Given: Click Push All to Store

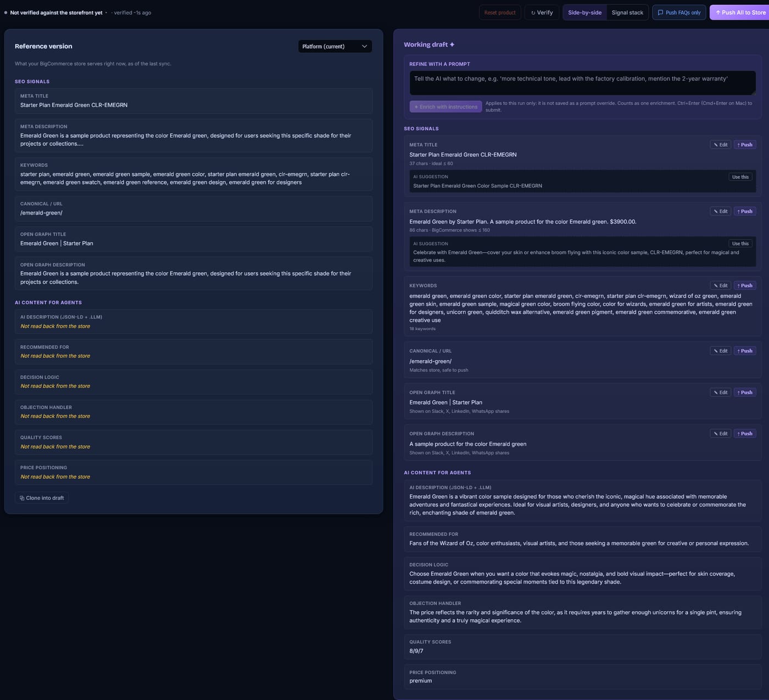Looking at the screenshot, I should [740, 13].
